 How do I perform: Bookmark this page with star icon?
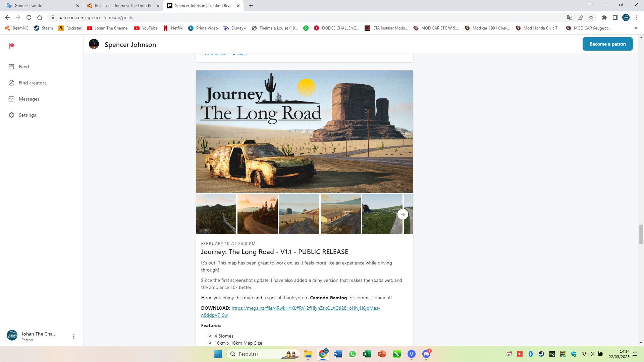(x=591, y=17)
